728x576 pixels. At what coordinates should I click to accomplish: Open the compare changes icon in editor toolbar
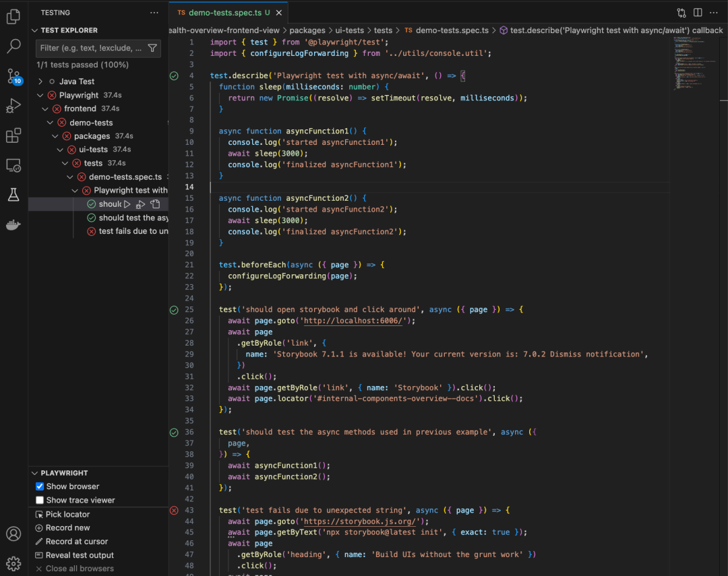pos(681,13)
